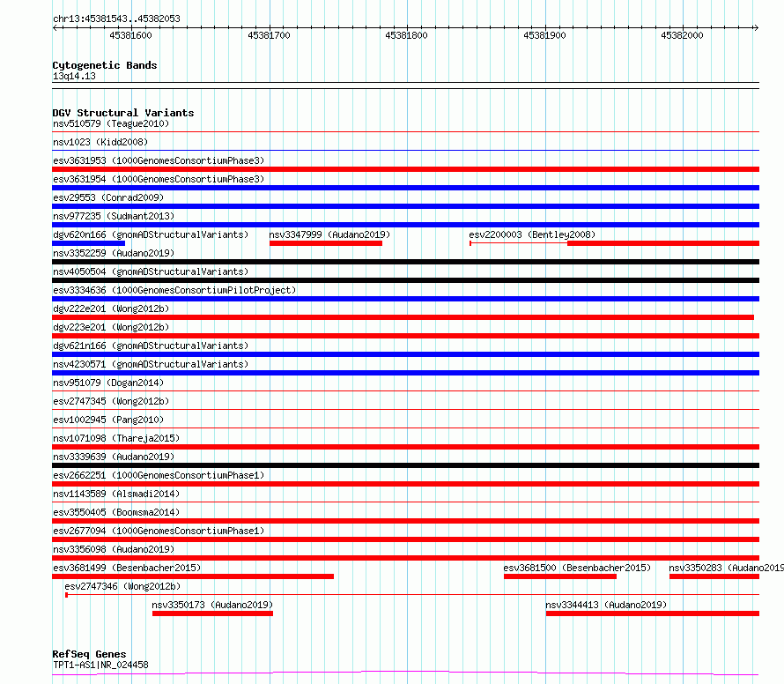Image resolution: width=784 pixels, height=684 pixels.
Task: Click the nsv3350283 (Audano2019) label
Action: 726,568
